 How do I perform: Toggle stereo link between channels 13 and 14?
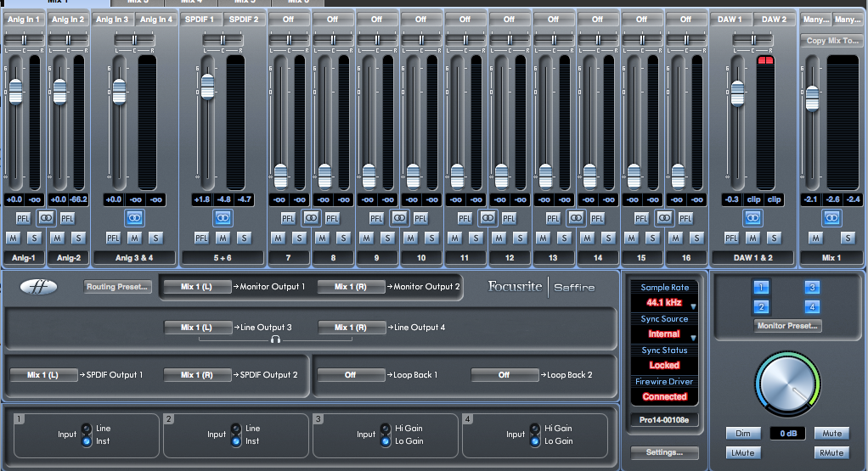[x=576, y=218]
